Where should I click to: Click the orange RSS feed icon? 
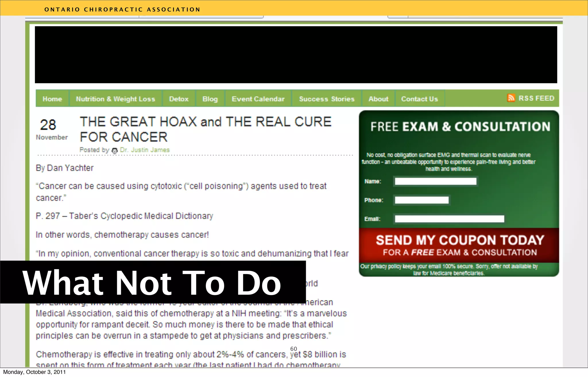point(511,98)
